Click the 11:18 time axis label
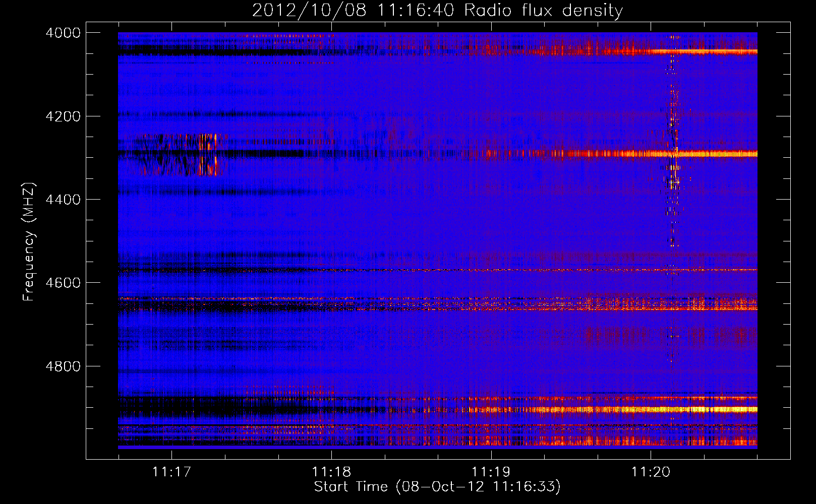816x504 pixels. point(331,472)
